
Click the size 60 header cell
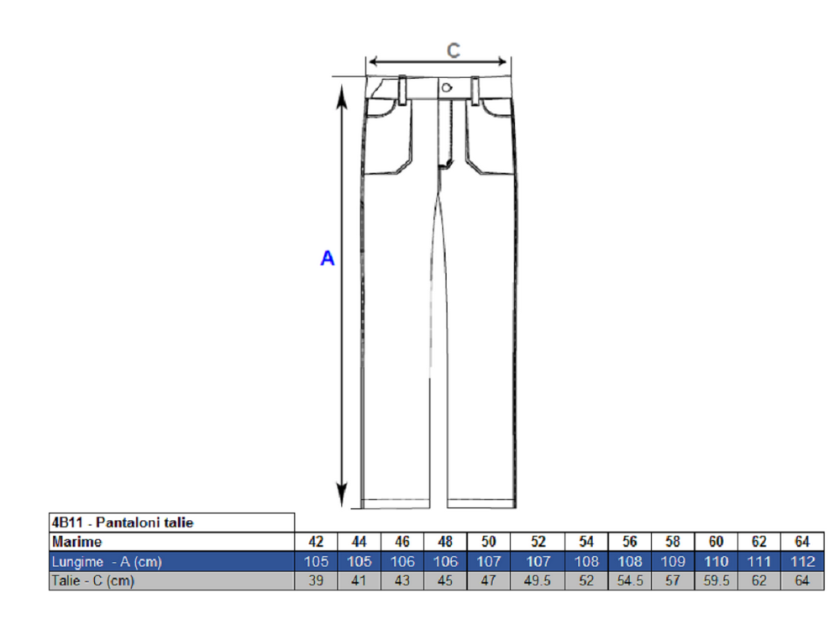[716, 542]
